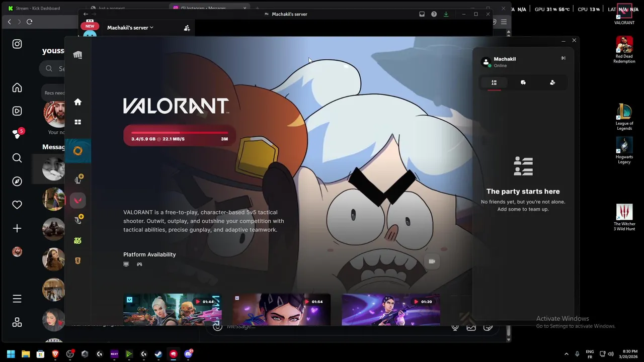Open the Discord inbox icon
The width and height of the screenshot is (644, 362).
(x=422, y=14)
